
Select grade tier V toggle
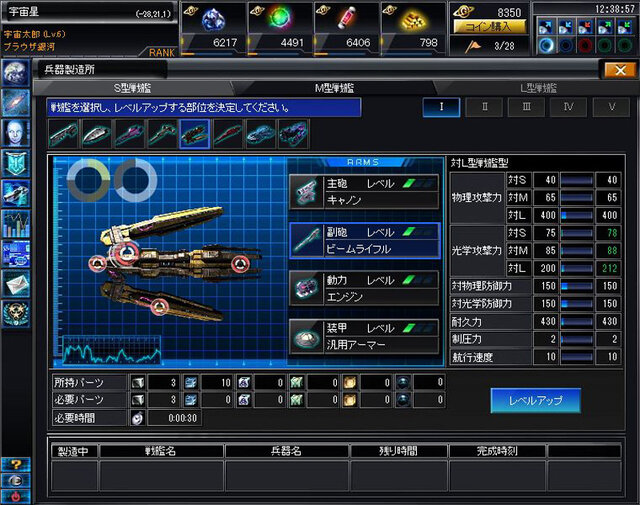[x=611, y=107]
